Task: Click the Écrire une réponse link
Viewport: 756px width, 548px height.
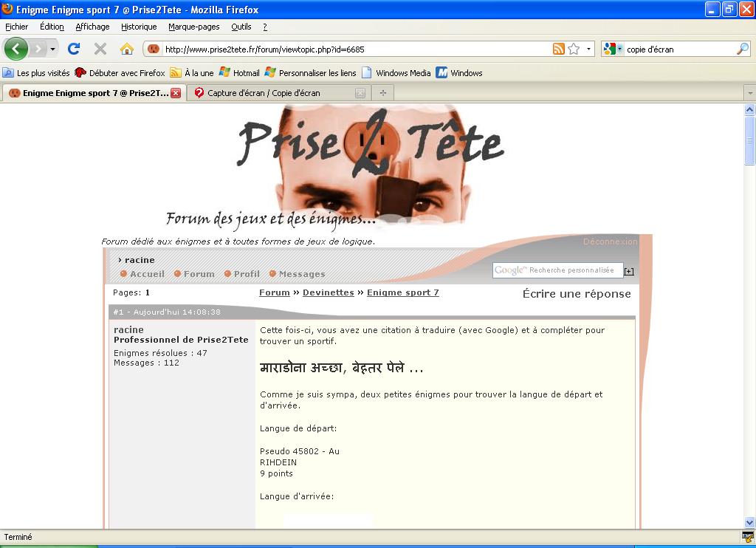Action: click(x=576, y=294)
